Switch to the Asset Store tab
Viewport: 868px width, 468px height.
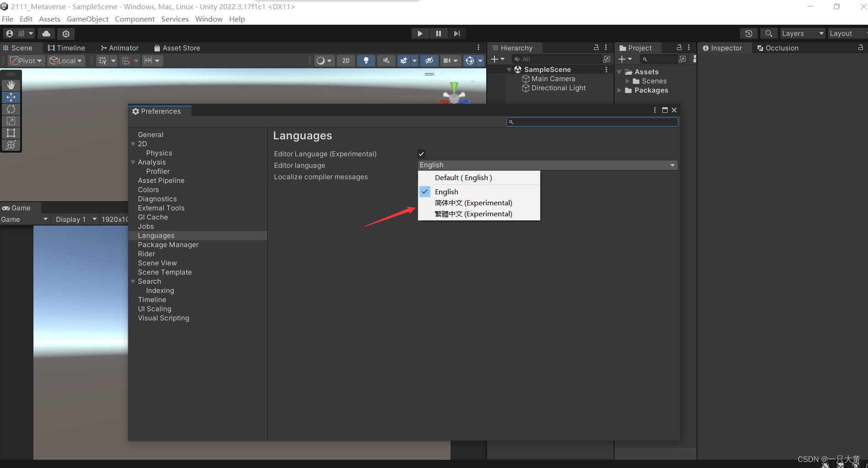177,48
